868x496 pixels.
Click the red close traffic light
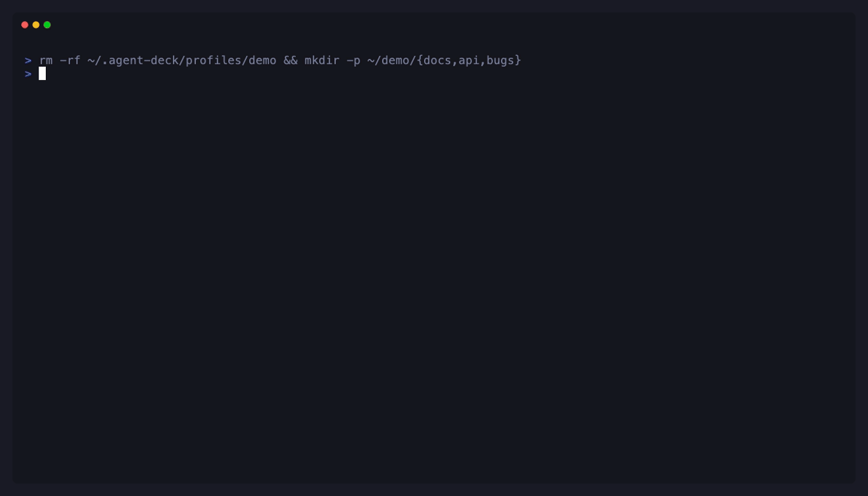[24, 25]
